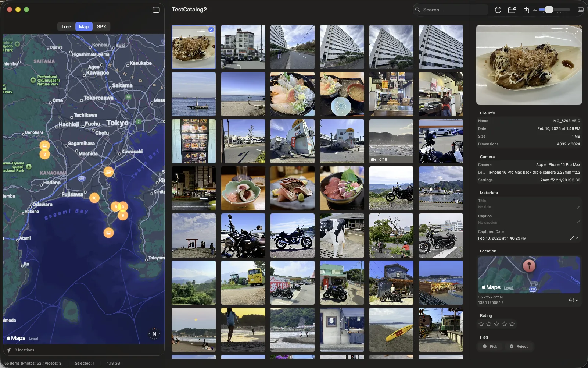The image size is (588, 368).
Task: Create a new folder using the toolbar icon
Action: [x=512, y=10]
